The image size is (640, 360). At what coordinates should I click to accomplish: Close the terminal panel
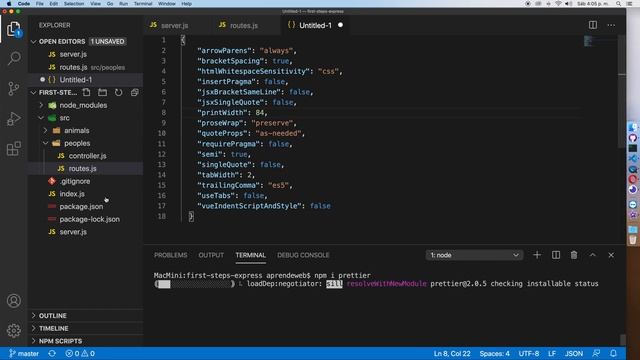[611, 255]
